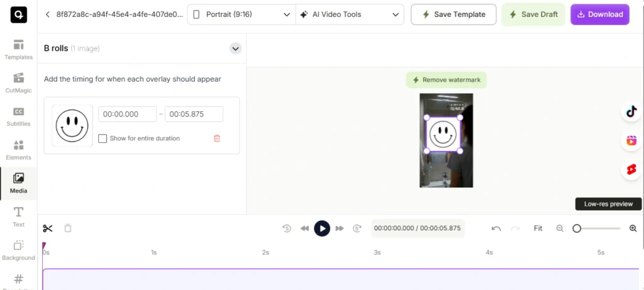Click the undo arrow icon
The height and width of the screenshot is (290, 644).
click(496, 228)
